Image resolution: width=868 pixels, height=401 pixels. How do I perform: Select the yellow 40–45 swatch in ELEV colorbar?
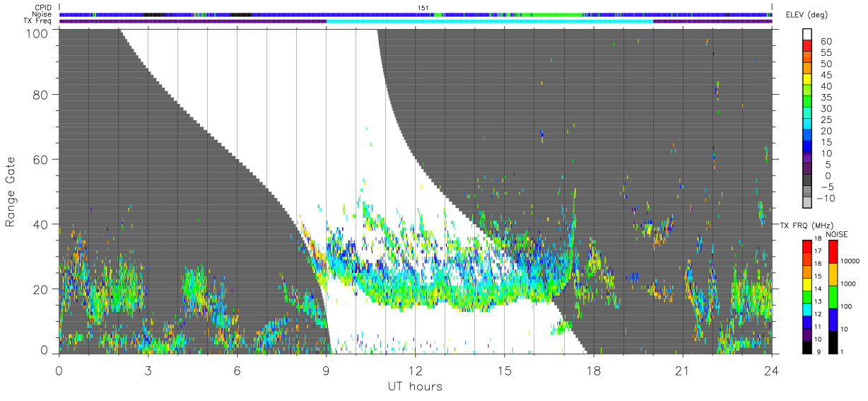coord(808,80)
